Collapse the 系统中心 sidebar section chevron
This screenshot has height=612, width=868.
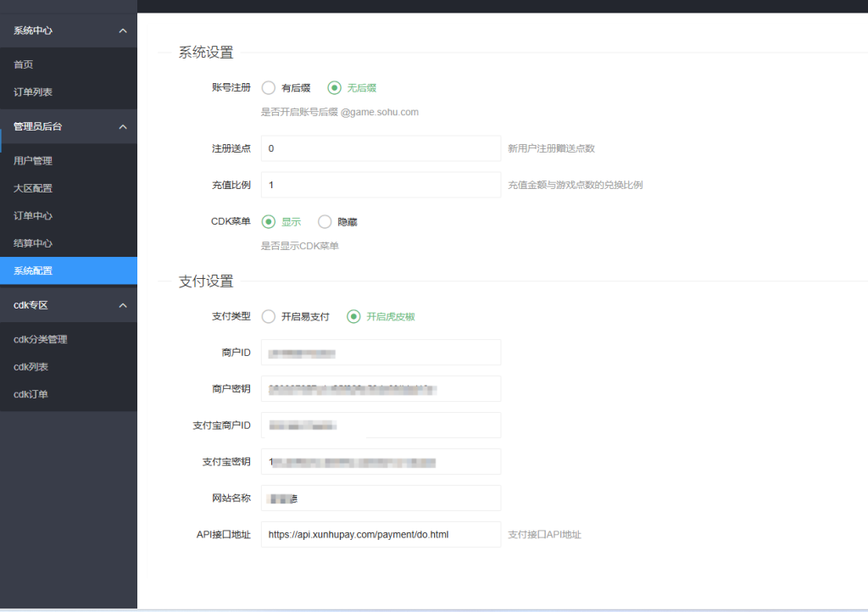122,31
